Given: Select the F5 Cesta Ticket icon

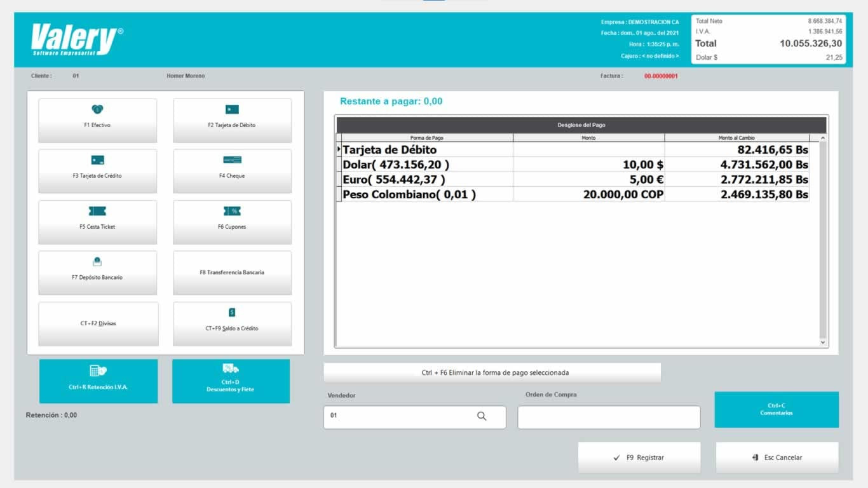Looking at the screenshot, I should 97,211.
